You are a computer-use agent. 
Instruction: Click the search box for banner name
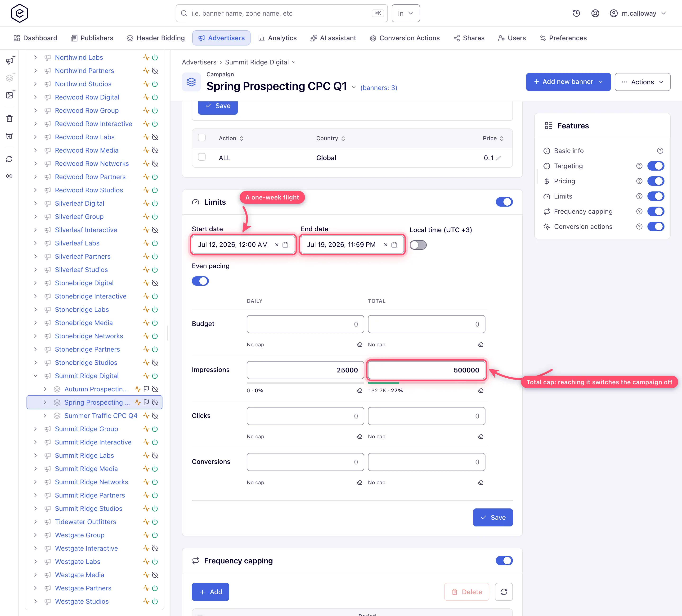[282, 13]
